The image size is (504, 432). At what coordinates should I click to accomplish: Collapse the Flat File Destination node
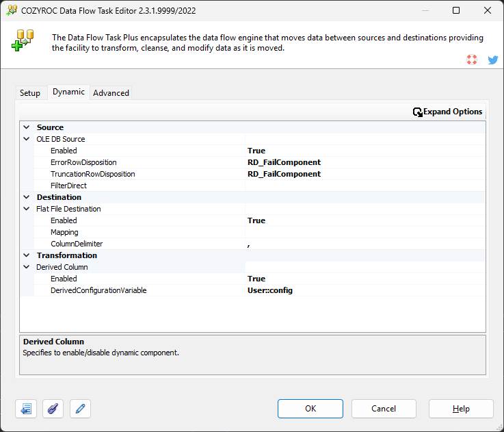pos(27,209)
